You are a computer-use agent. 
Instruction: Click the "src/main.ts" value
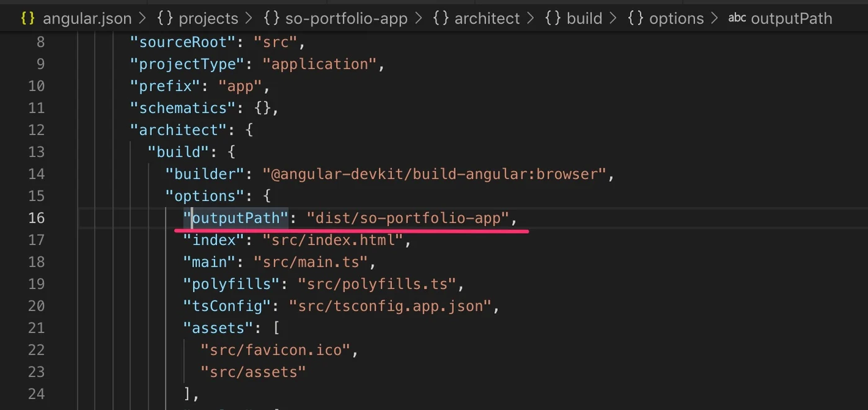point(311,262)
